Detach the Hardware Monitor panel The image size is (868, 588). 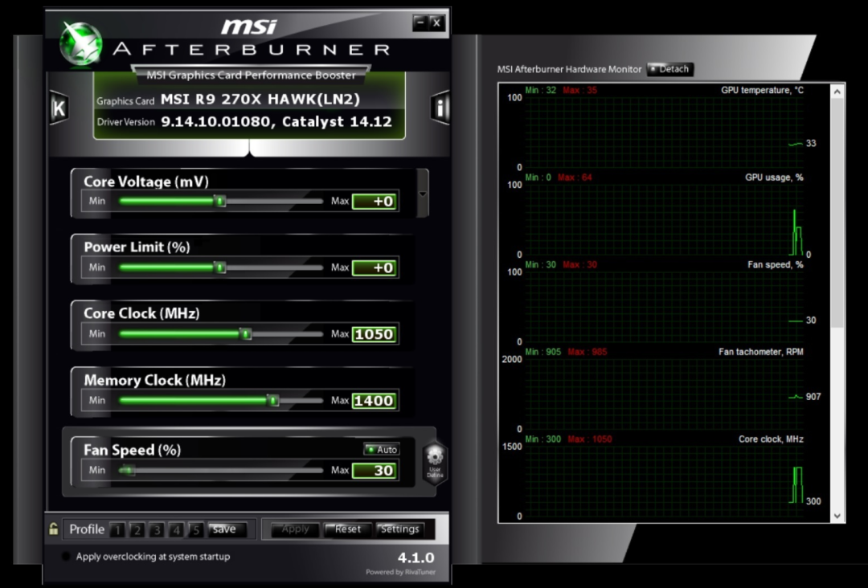669,69
